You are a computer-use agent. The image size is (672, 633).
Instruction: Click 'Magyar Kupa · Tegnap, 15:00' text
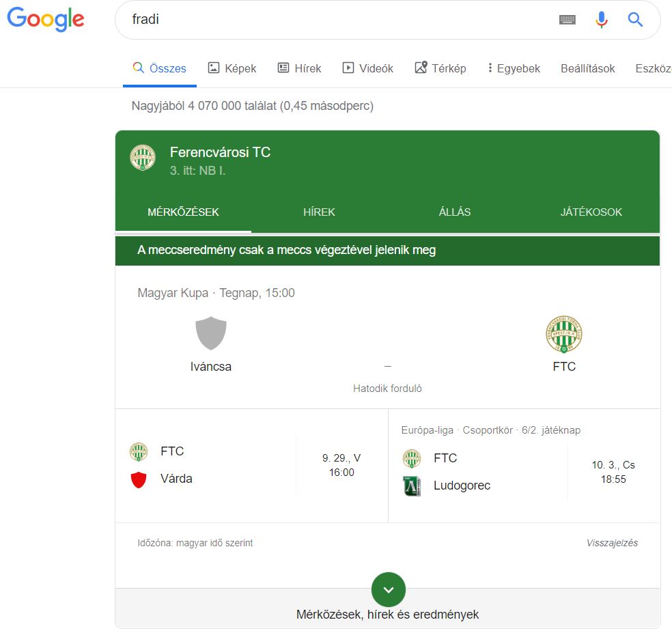pyautogui.click(x=216, y=293)
